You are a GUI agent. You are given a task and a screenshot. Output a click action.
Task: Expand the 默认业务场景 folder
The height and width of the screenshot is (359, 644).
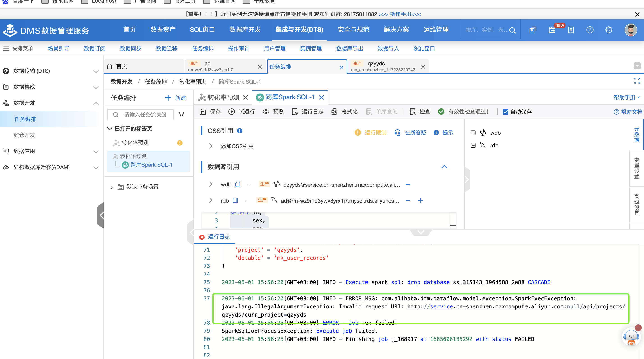pos(112,187)
